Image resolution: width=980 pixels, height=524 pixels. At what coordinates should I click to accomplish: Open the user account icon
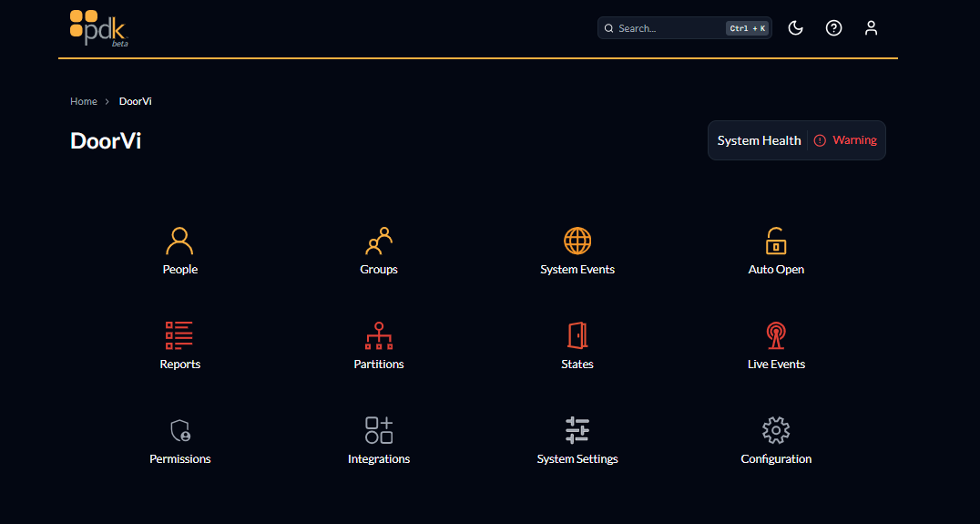pyautogui.click(x=872, y=28)
